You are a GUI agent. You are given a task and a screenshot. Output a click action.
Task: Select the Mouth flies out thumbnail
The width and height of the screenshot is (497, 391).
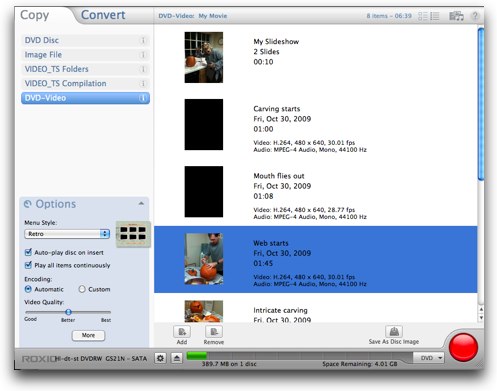pos(204,192)
